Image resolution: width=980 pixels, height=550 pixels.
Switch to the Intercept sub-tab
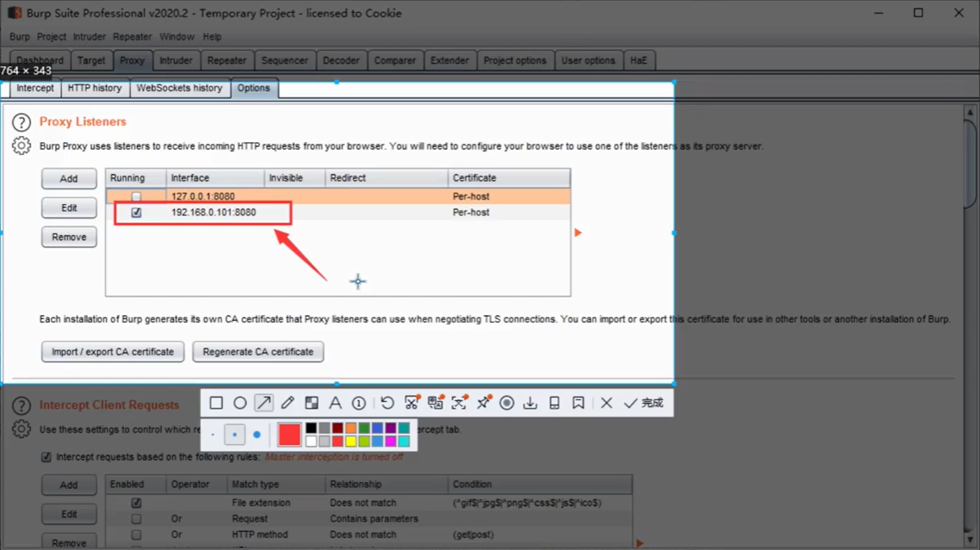(x=35, y=88)
